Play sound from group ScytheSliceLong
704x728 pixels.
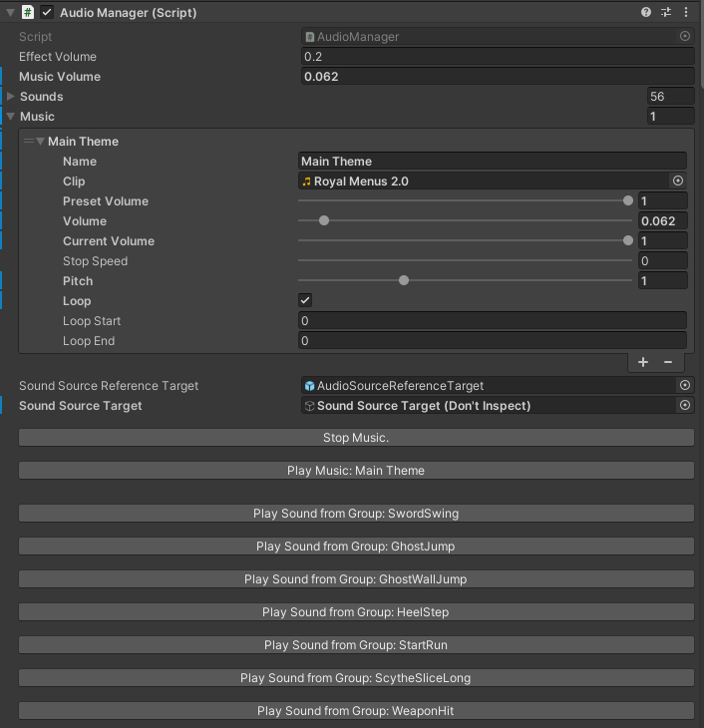[356, 678]
